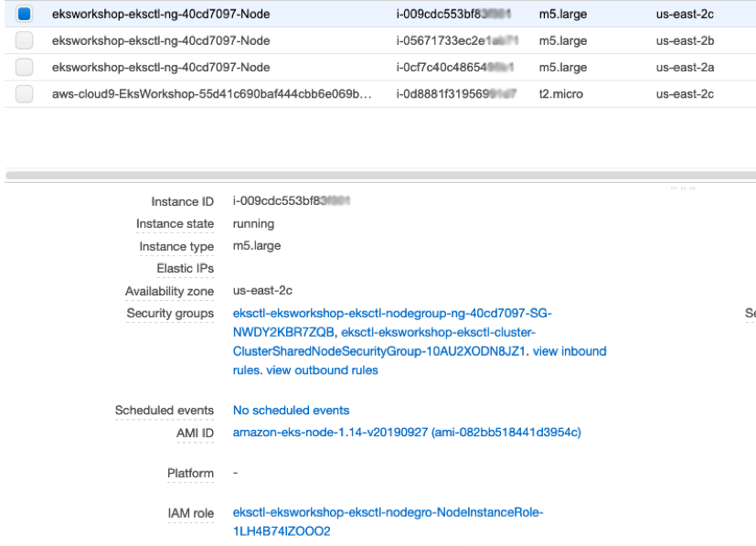Open the amazon-eks-node-1.14 AMI link

click(x=407, y=433)
